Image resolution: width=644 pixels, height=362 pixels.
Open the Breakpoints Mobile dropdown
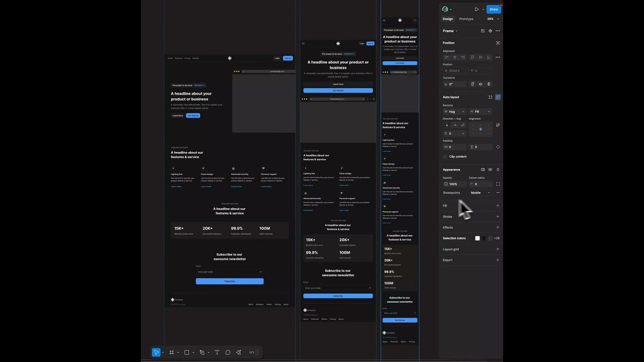tap(480, 193)
